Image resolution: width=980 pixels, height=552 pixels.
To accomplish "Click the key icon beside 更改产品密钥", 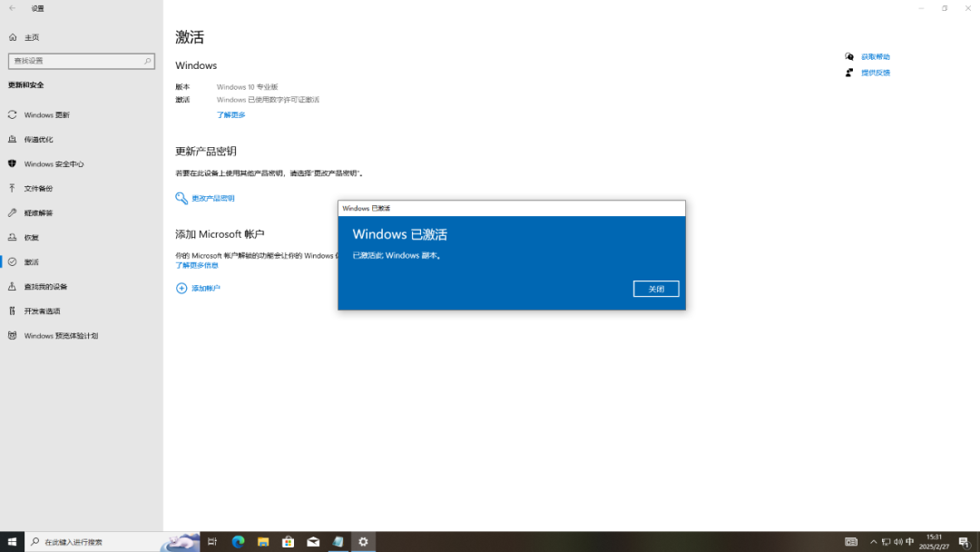I will pyautogui.click(x=181, y=198).
